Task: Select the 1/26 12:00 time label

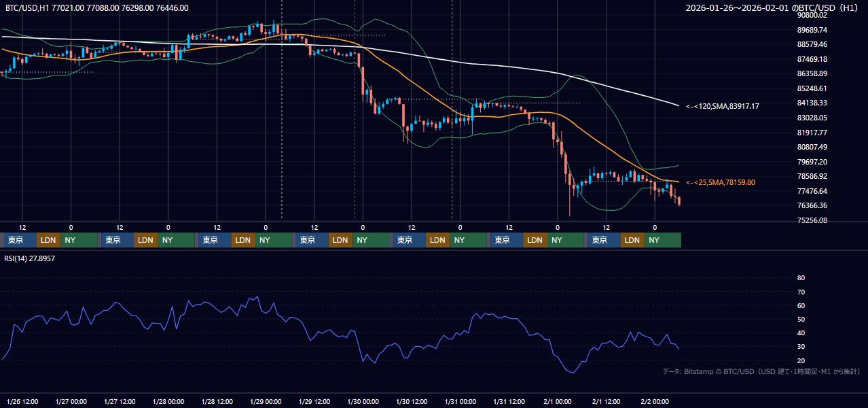Action: 22,401
